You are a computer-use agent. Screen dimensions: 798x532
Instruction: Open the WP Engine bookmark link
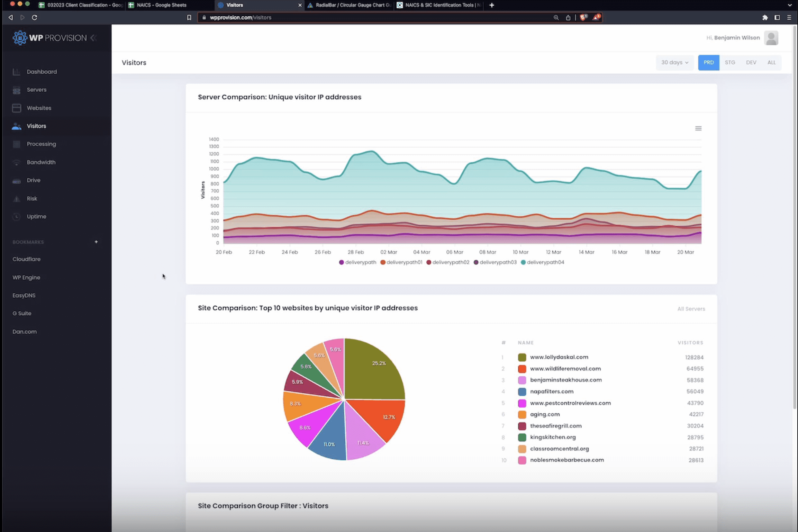click(x=26, y=277)
